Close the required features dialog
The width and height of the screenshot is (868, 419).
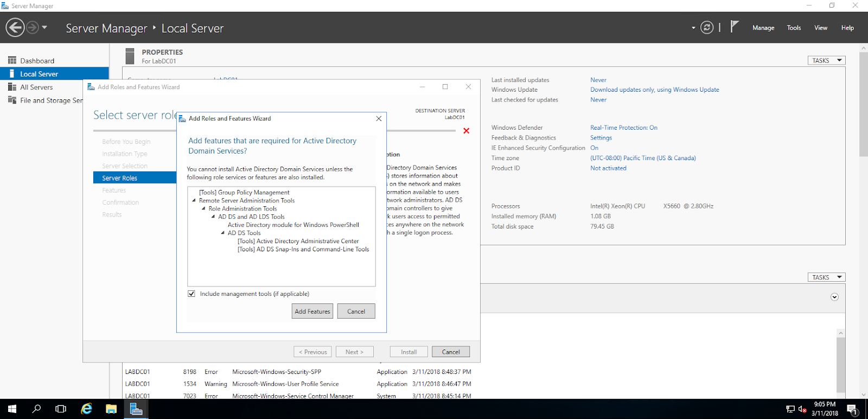[379, 118]
